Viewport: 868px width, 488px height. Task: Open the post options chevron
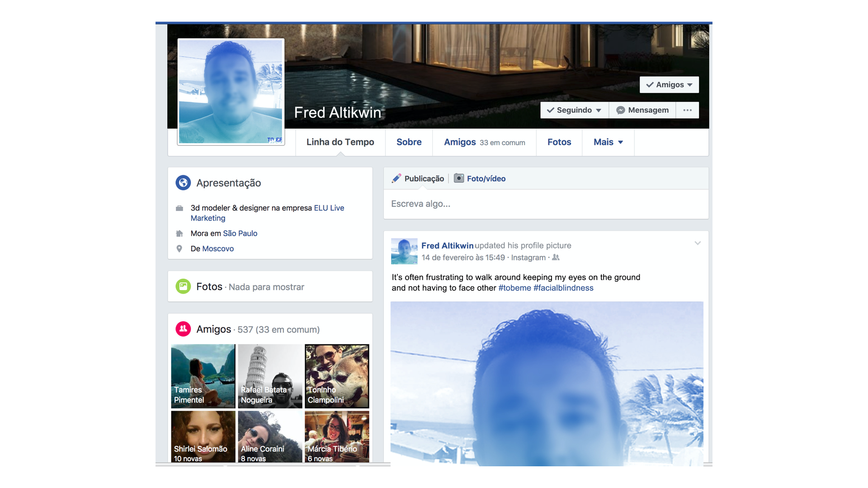698,244
